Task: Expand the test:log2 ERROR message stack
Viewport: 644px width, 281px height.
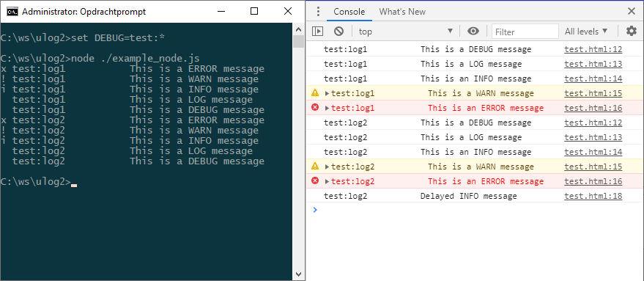Action: point(327,181)
